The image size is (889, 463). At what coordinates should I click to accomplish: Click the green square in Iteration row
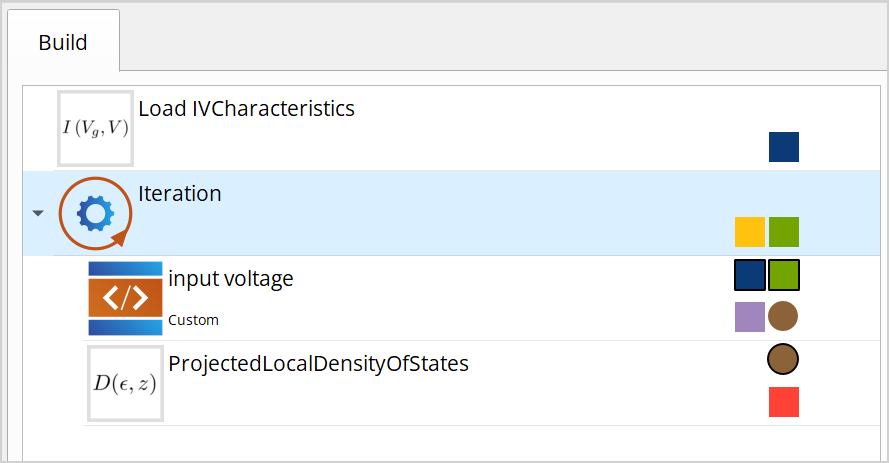[784, 232]
